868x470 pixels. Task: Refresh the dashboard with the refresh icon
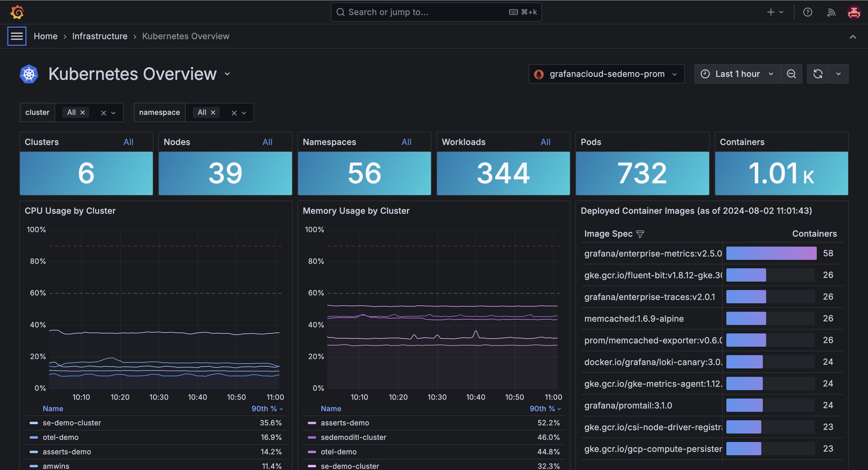point(817,74)
